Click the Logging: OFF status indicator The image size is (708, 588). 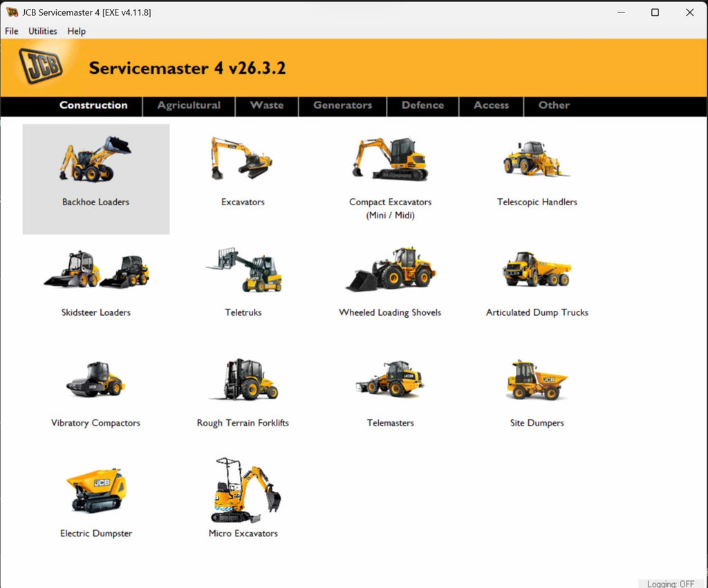[671, 583]
